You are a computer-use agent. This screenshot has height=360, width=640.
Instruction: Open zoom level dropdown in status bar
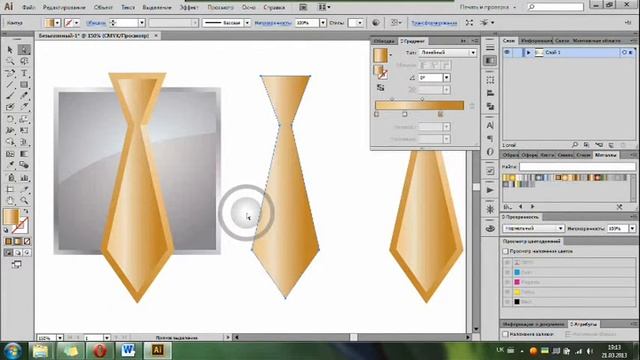pos(60,338)
